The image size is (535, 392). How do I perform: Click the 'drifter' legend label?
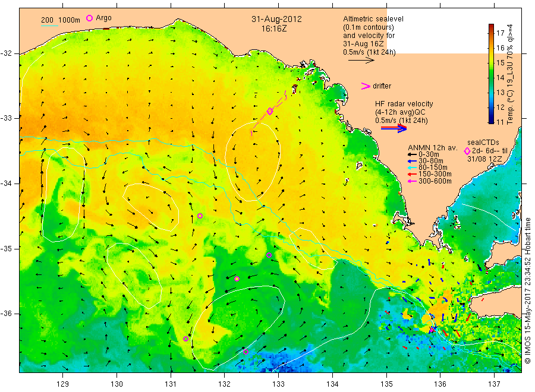[x=382, y=86]
